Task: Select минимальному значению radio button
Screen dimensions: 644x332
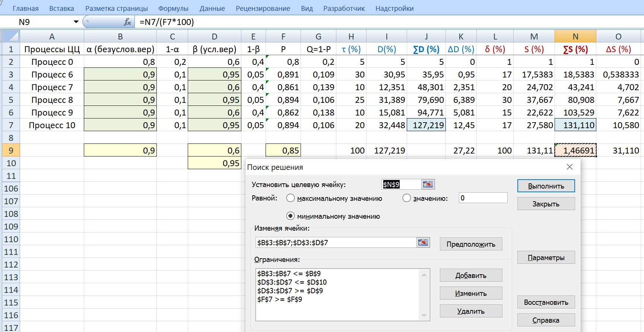Action: 291,216
